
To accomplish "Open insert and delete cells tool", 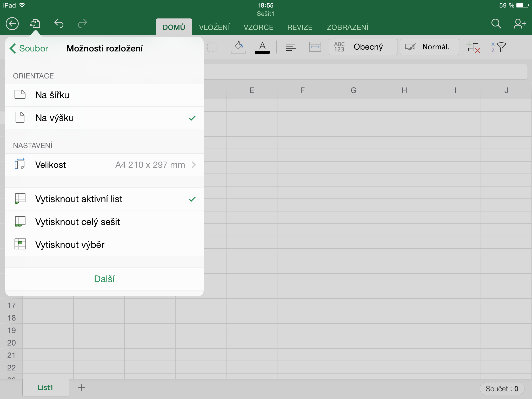I will pyautogui.click(x=473, y=47).
